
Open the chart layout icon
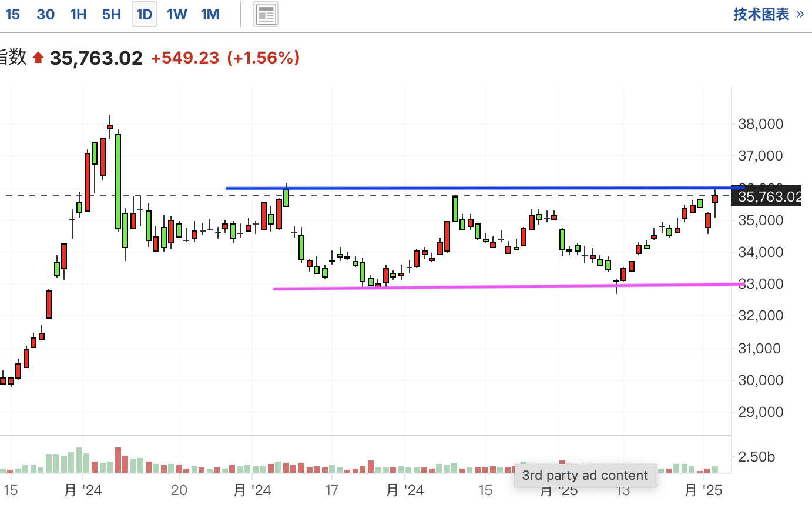(x=266, y=14)
